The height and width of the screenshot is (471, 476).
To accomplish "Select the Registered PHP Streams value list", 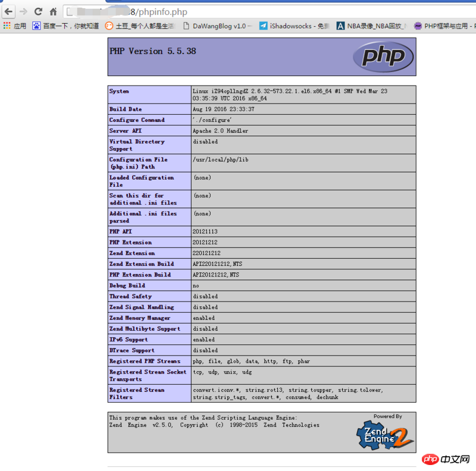I will click(251, 361).
